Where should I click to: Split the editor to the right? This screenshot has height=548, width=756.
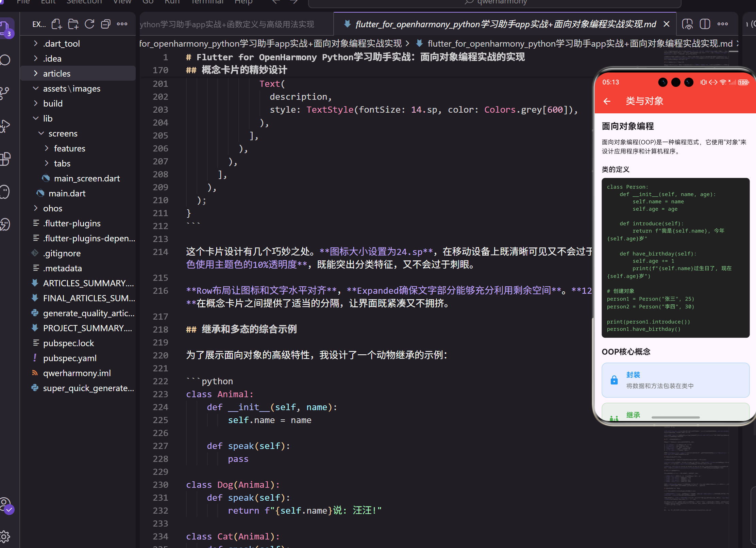(705, 24)
